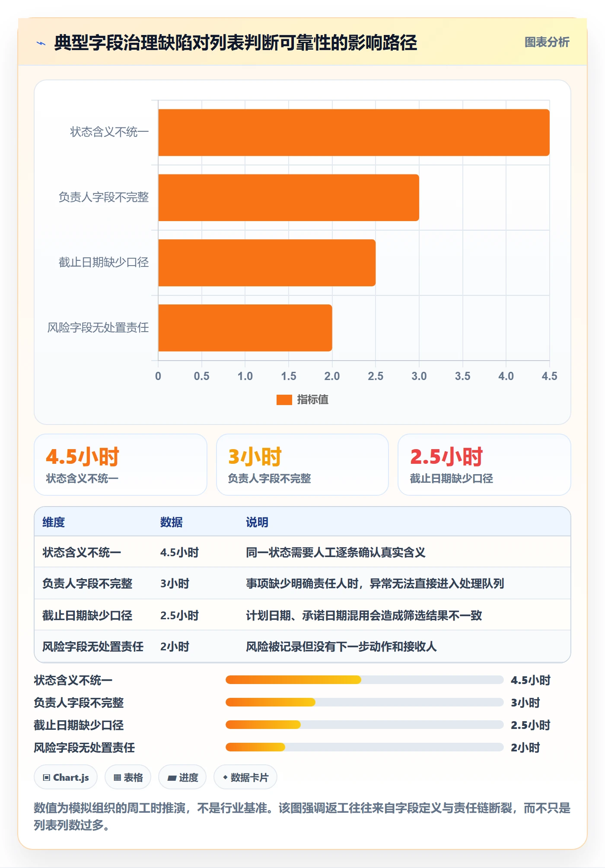Click the 2小时 value beside last progress bar

[x=525, y=748]
